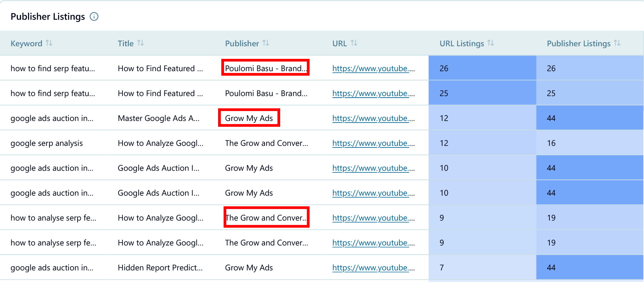This screenshot has height=282, width=644.
Task: Open YouTube link for Hidden Report Predict row
Action: 374,268
